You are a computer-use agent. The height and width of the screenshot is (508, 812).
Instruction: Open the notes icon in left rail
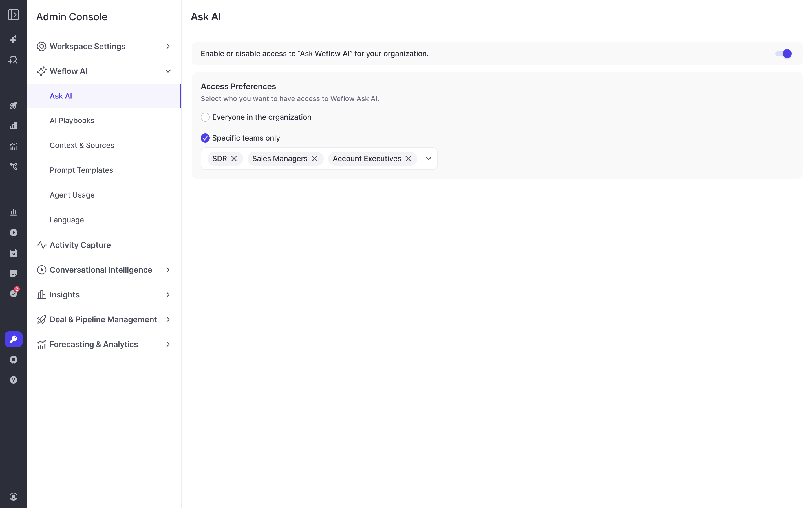point(14,273)
